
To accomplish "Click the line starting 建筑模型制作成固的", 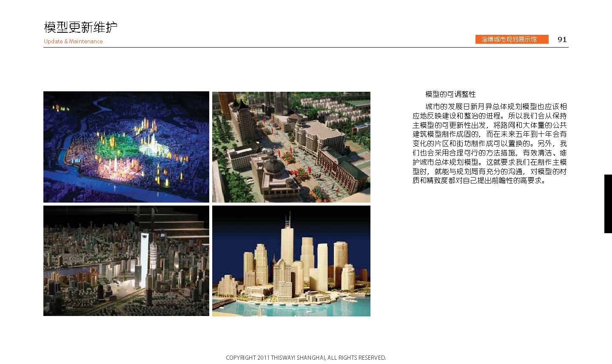I will [x=490, y=134].
